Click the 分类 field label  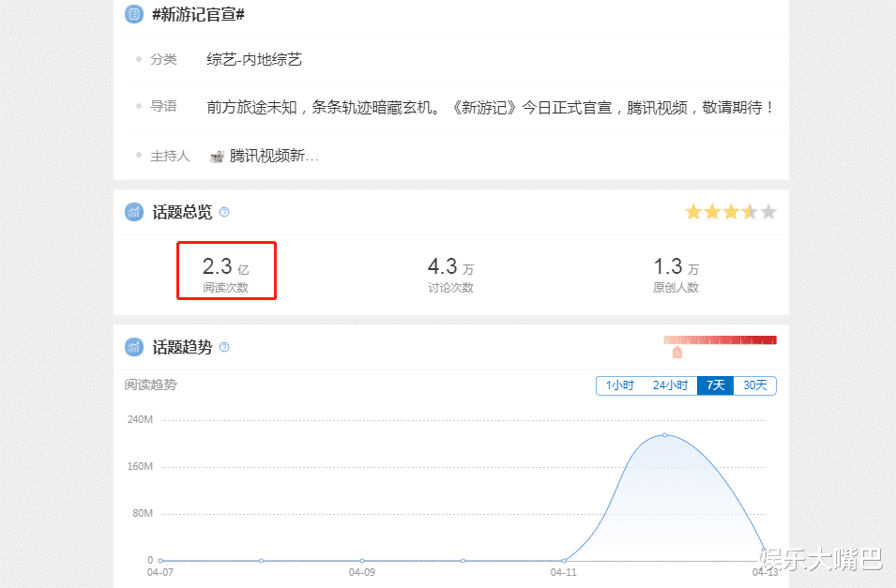163,59
